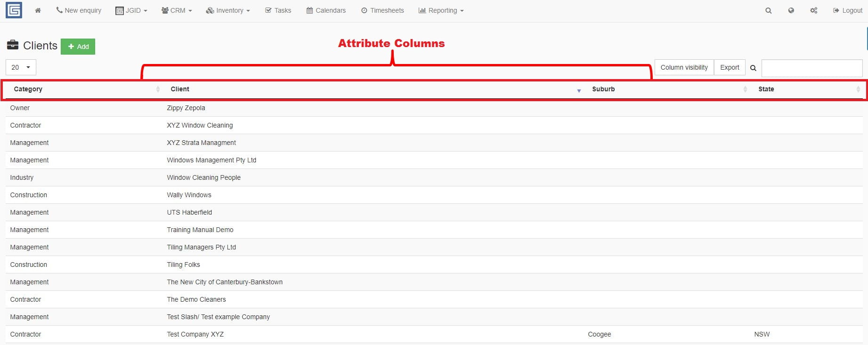Open The Demo Cleaners client
This screenshot has height=345, width=868.
point(196,299)
